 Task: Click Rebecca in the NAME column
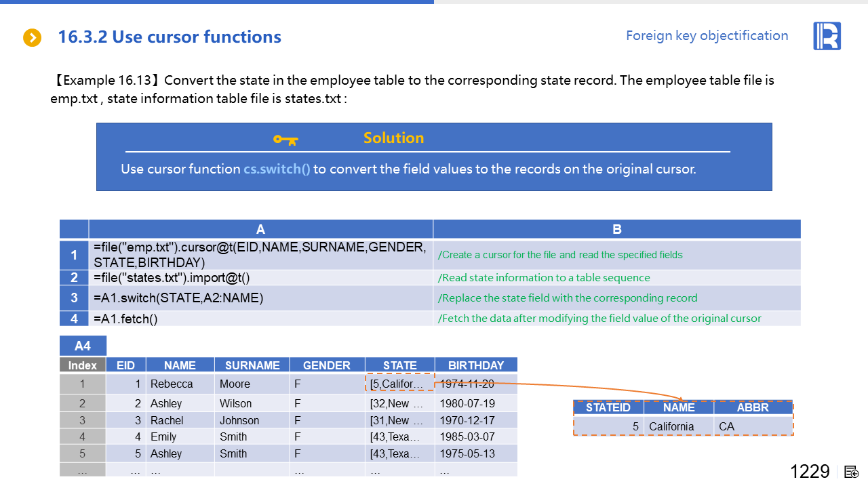click(172, 384)
